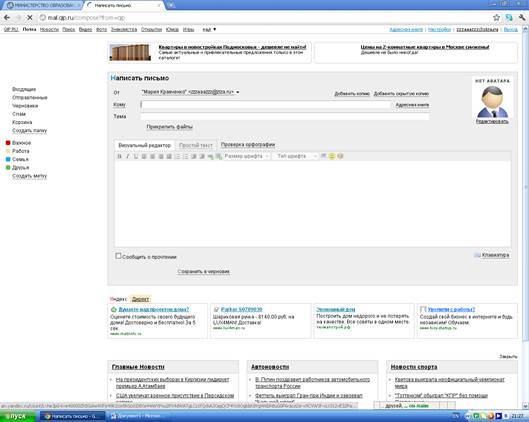
Task: Open Знакомства in the top navigation
Action: point(124,30)
